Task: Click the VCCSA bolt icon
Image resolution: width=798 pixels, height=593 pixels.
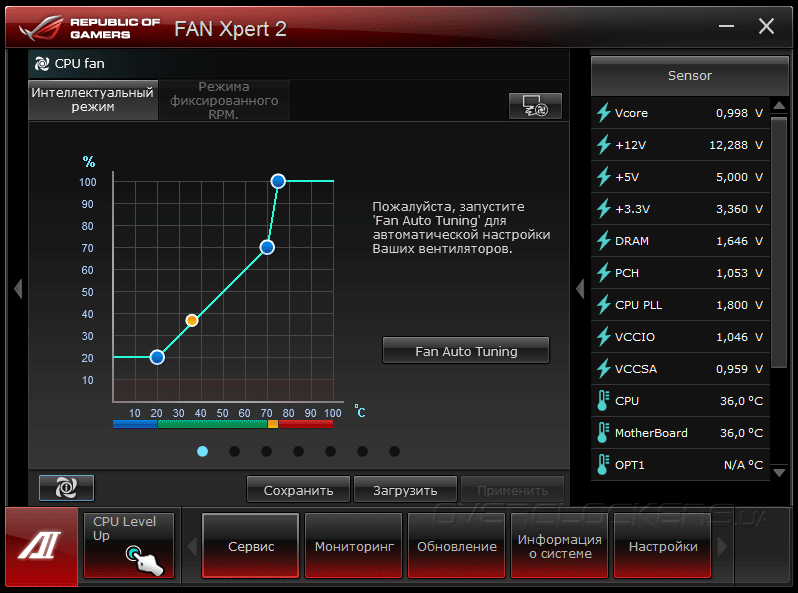Action: [604, 369]
